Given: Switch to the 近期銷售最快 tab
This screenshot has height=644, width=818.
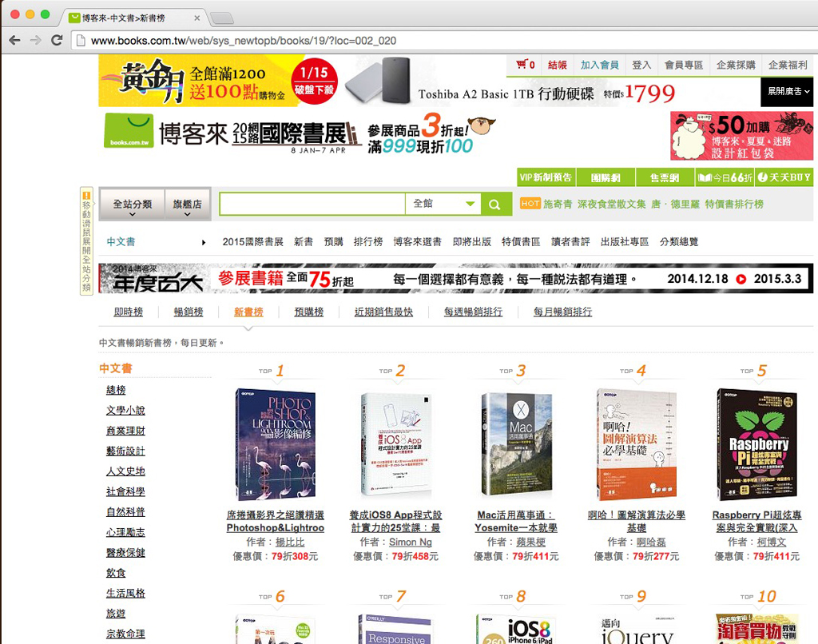Looking at the screenshot, I should [x=383, y=312].
